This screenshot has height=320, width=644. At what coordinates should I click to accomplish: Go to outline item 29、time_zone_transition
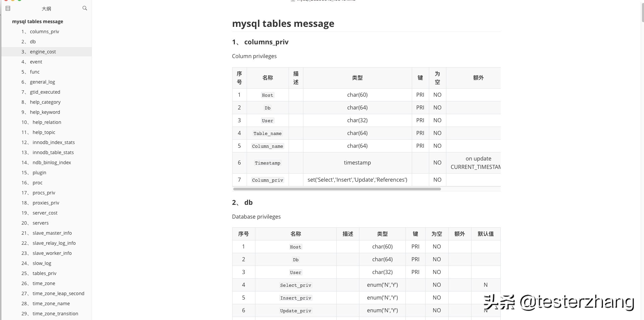[50, 314]
